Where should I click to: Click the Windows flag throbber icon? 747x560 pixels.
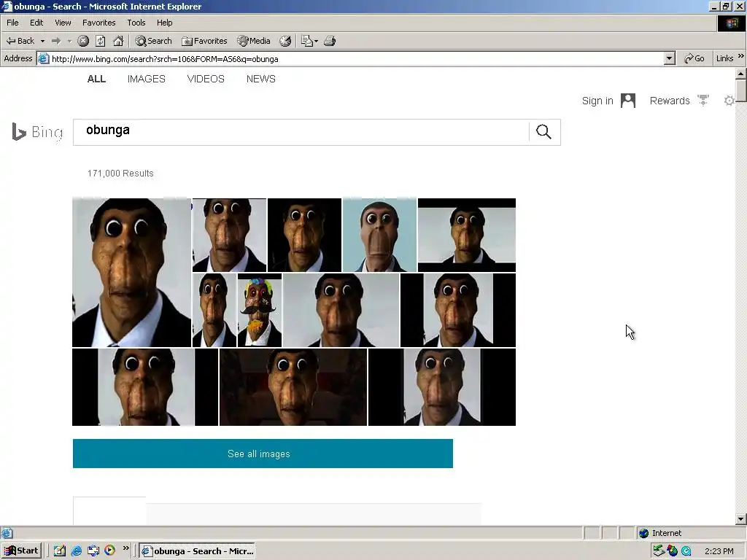[x=731, y=23]
